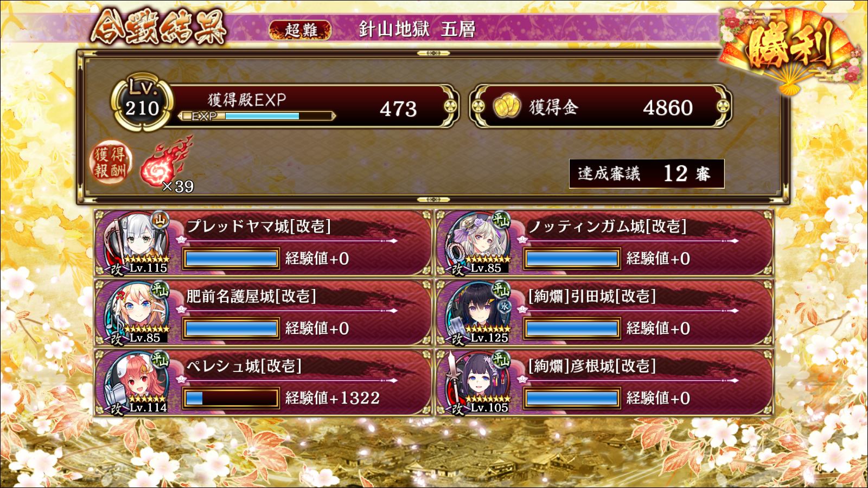Select プレッドヤマ城 character portrait
The image size is (868, 488).
point(136,242)
